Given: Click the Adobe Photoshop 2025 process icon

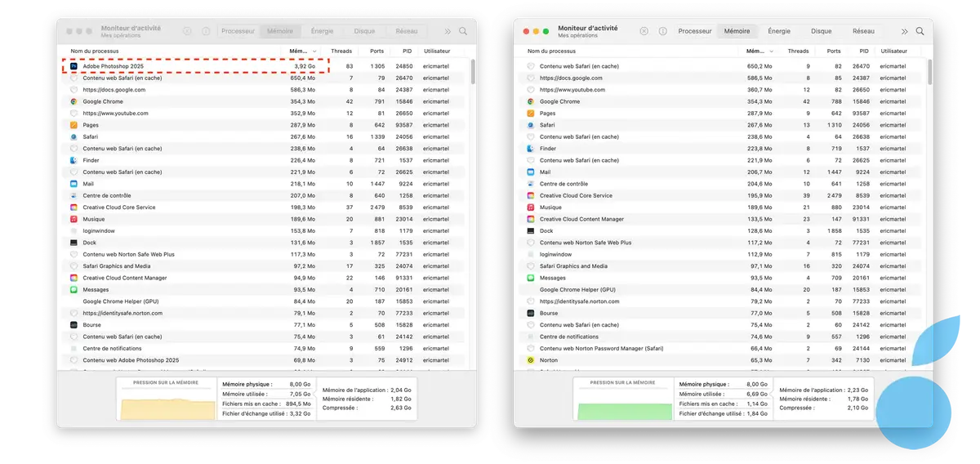Looking at the screenshot, I should point(73,66).
